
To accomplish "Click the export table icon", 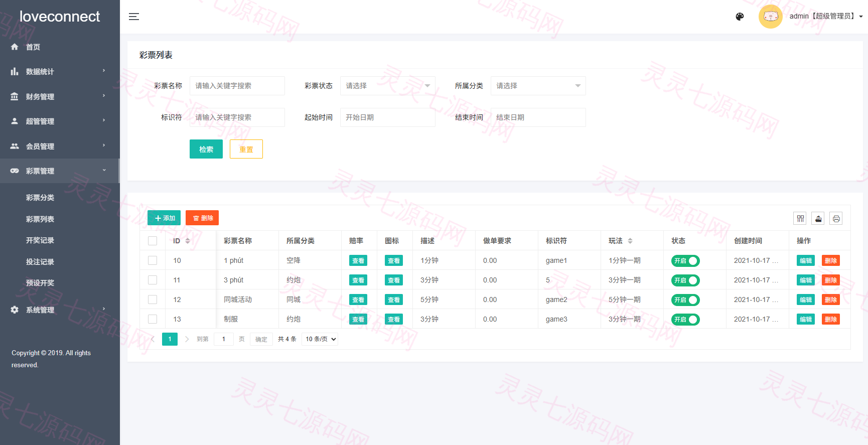I will [818, 218].
